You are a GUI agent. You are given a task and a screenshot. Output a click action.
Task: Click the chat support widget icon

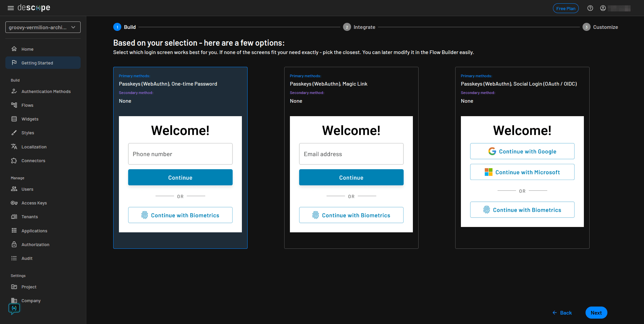[14, 308]
